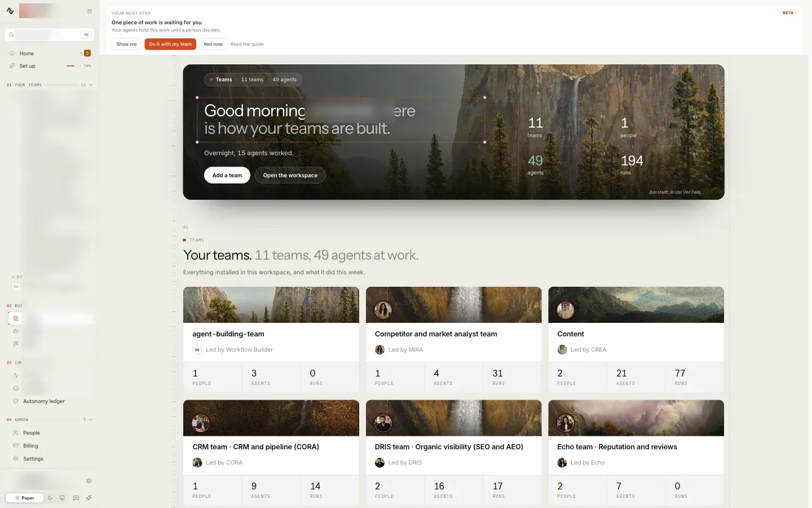Select the Paper theme option
The height and width of the screenshot is (508, 812).
[x=25, y=498]
